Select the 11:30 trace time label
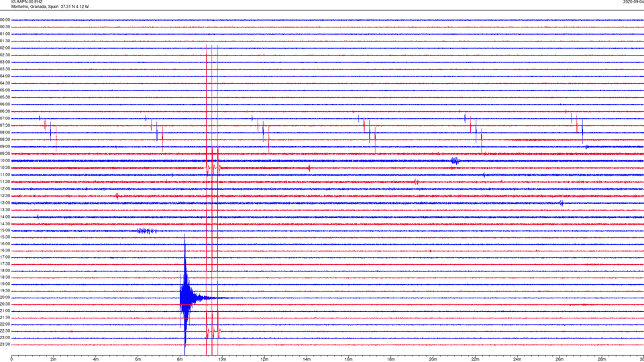Viewport: 644px width, 362px height. (5, 182)
